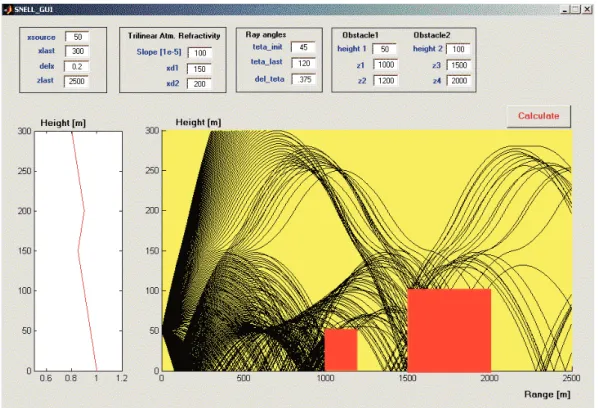Edit Obstacle1 height 1 field

(x=384, y=49)
